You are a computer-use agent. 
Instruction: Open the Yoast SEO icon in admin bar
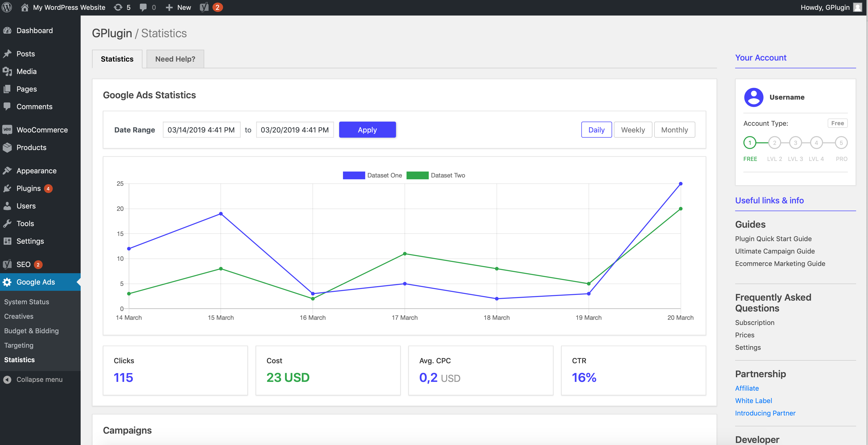204,8
